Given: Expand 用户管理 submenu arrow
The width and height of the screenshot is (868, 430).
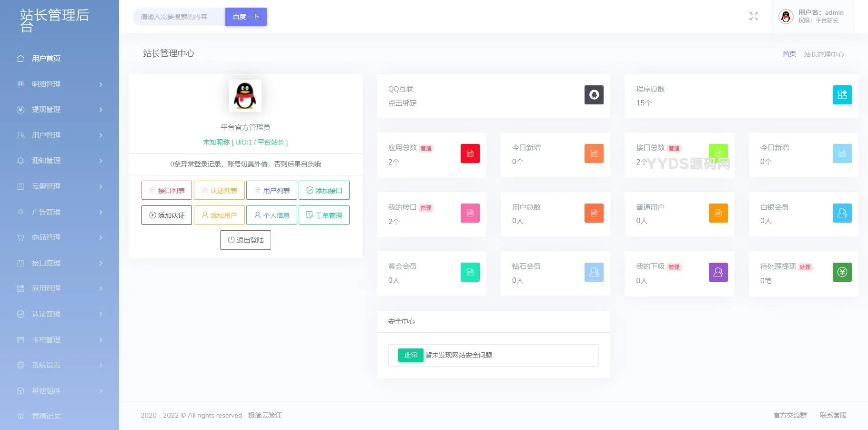Looking at the screenshot, I should [x=101, y=135].
